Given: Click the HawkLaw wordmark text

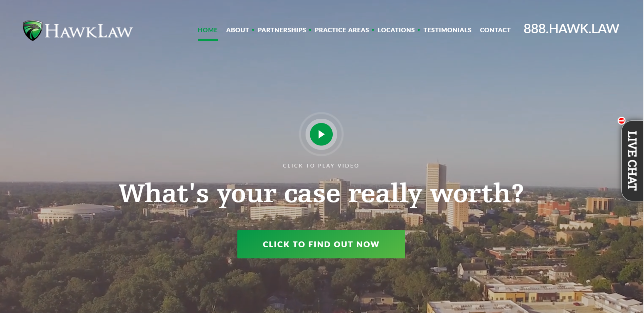Looking at the screenshot, I should pos(89,31).
